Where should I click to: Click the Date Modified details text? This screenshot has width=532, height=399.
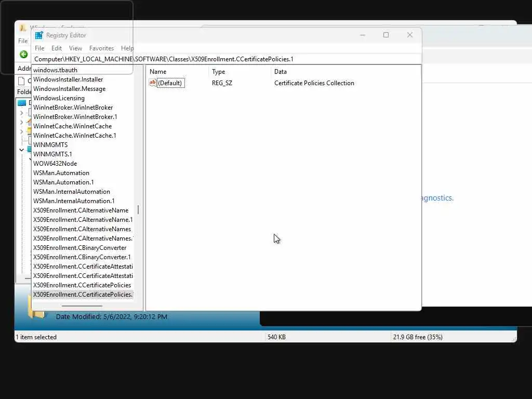click(x=112, y=316)
